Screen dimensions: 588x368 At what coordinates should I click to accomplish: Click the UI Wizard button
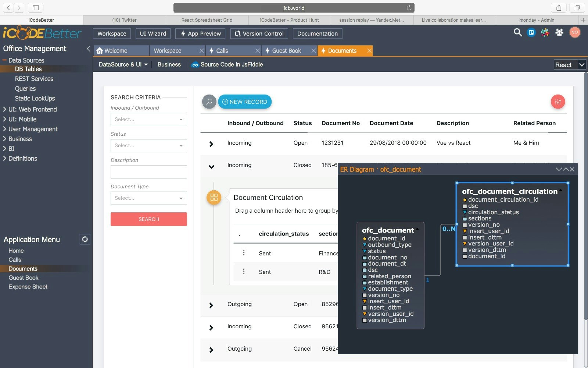point(153,33)
